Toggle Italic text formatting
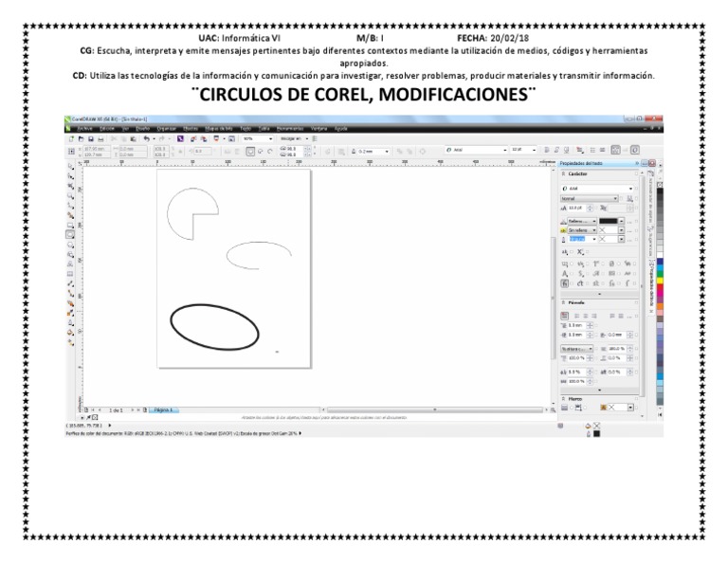This screenshot has height=563, width=728. 556,150
